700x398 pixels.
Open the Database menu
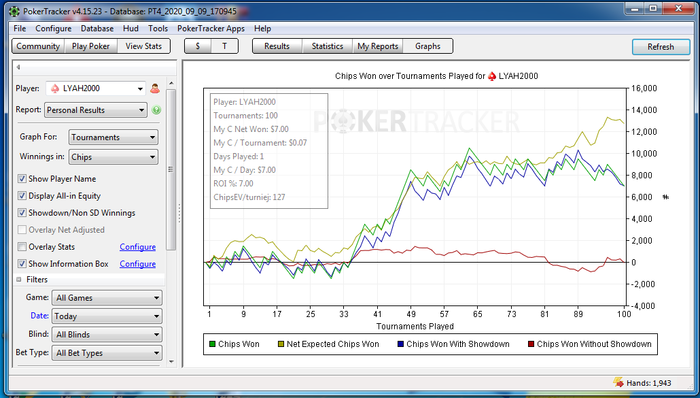[97, 29]
